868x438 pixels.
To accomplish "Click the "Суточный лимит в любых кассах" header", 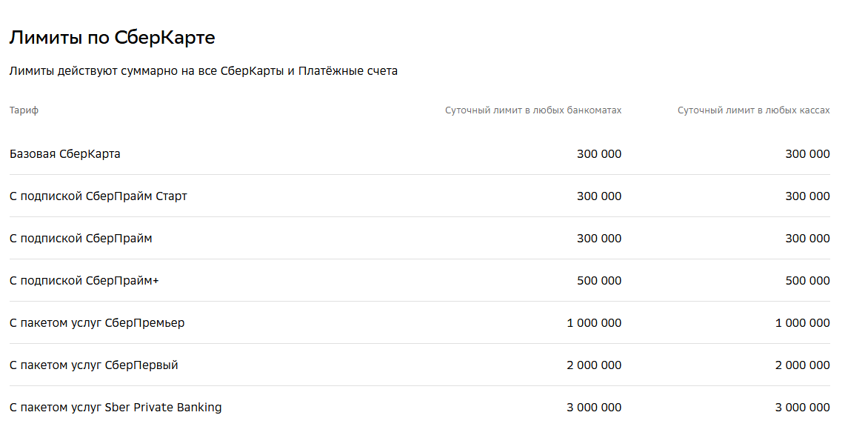I will tap(753, 110).
